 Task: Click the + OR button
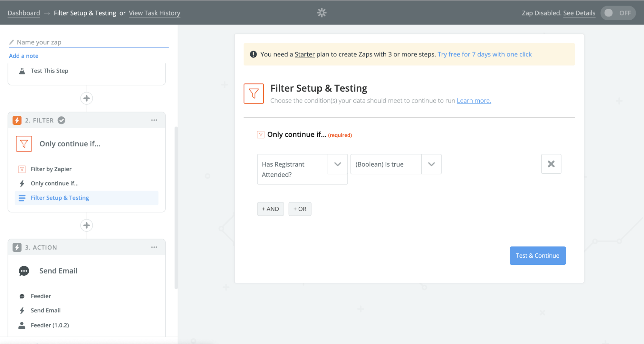300,209
